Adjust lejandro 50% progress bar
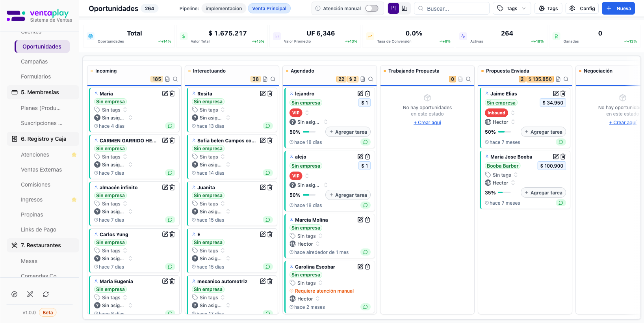 pyautogui.click(x=309, y=132)
